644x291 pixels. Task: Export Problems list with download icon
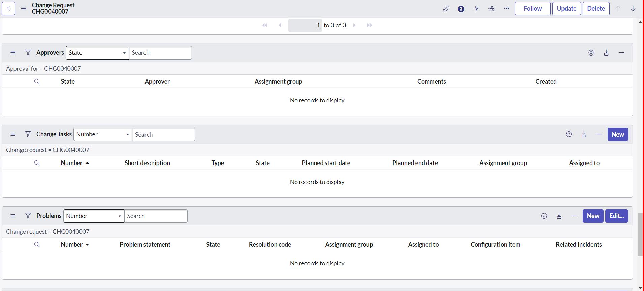tap(559, 216)
